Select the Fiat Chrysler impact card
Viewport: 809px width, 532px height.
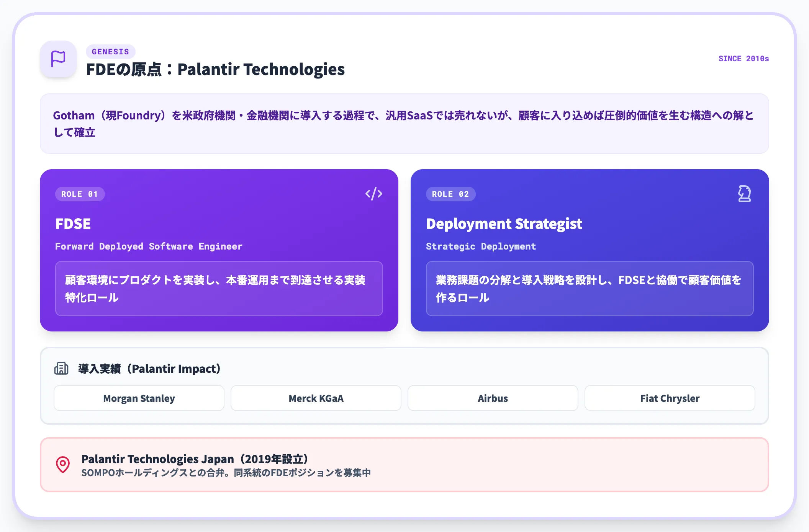coord(670,398)
